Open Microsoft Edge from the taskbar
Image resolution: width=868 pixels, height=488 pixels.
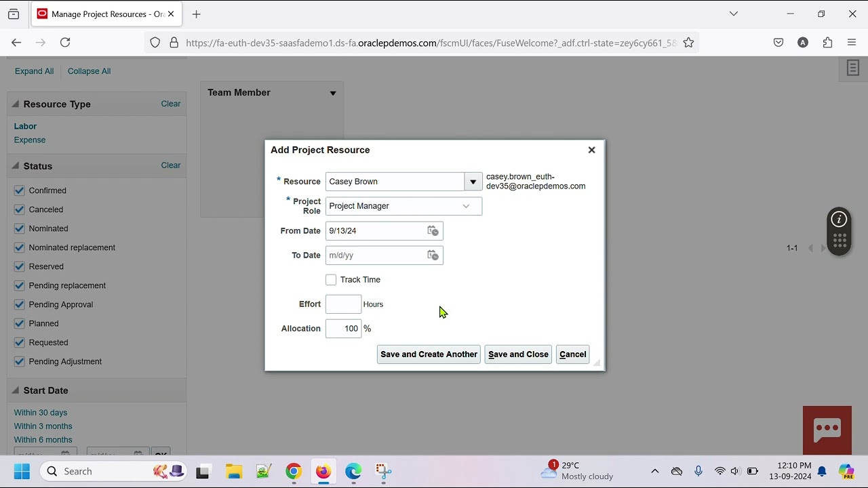pos(353,472)
